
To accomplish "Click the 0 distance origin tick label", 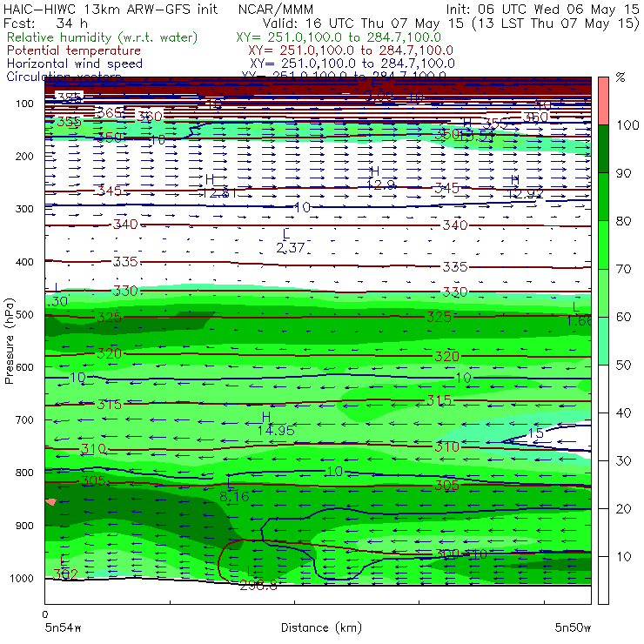I will pyautogui.click(x=45, y=614).
